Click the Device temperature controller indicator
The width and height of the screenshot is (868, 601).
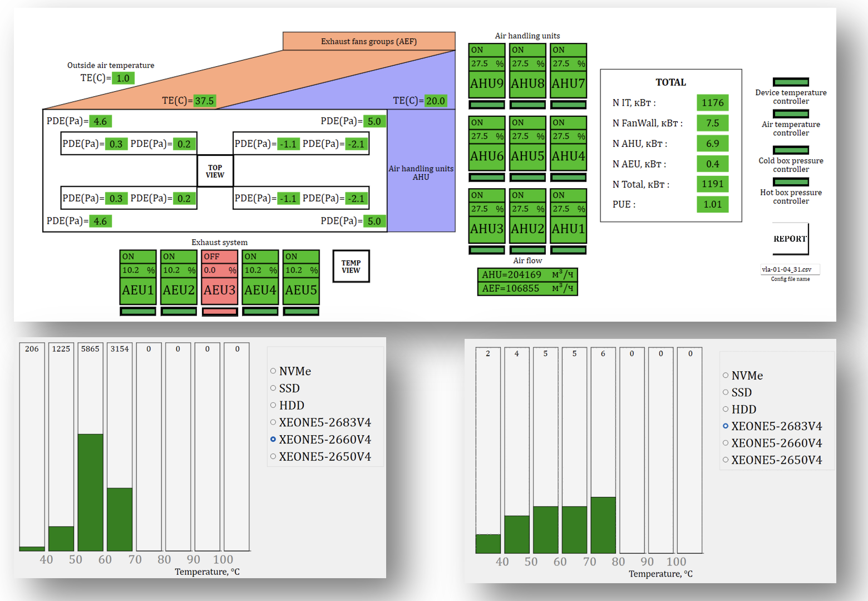coord(791,82)
